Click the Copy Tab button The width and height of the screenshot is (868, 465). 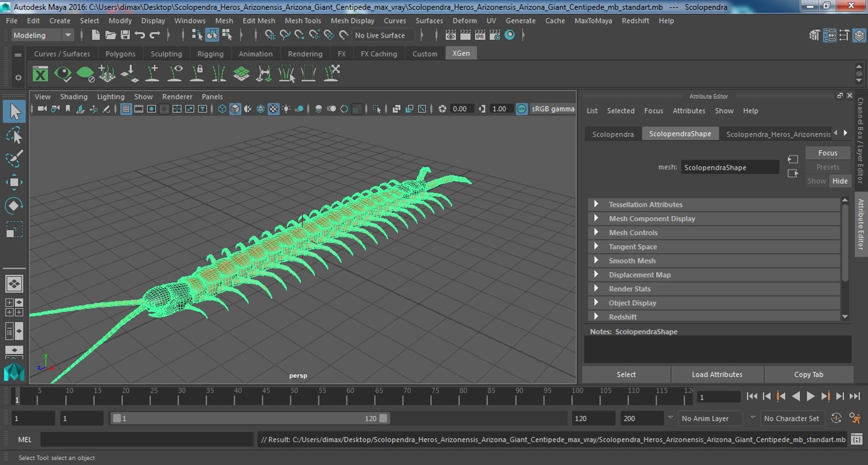click(808, 375)
